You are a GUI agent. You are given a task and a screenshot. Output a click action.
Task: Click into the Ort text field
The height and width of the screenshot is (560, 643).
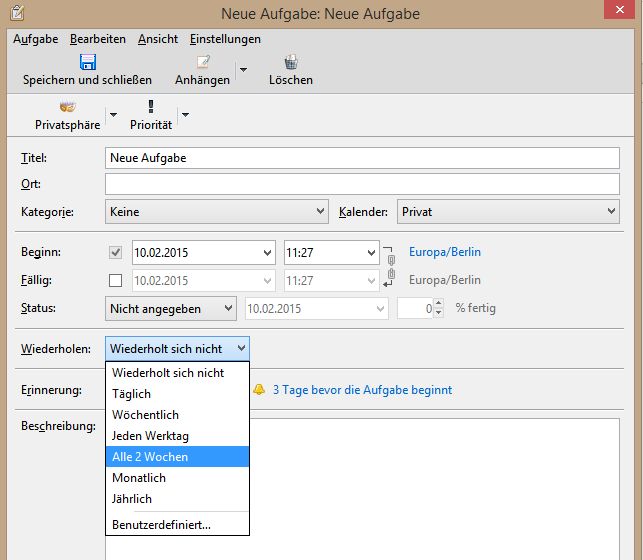362,184
